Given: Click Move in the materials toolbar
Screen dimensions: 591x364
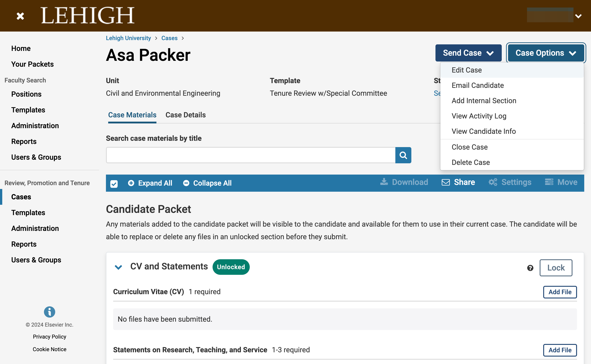Looking at the screenshot, I should [x=561, y=182].
